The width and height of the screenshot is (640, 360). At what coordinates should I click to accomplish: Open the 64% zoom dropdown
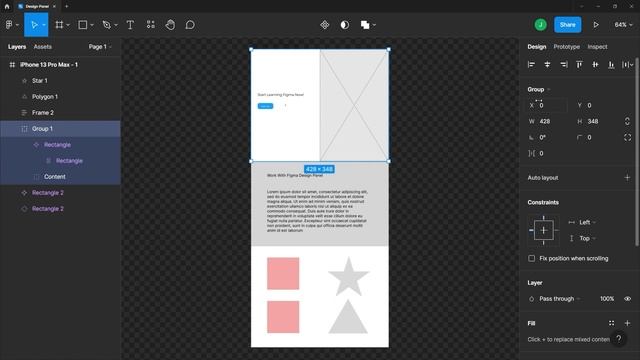(623, 25)
